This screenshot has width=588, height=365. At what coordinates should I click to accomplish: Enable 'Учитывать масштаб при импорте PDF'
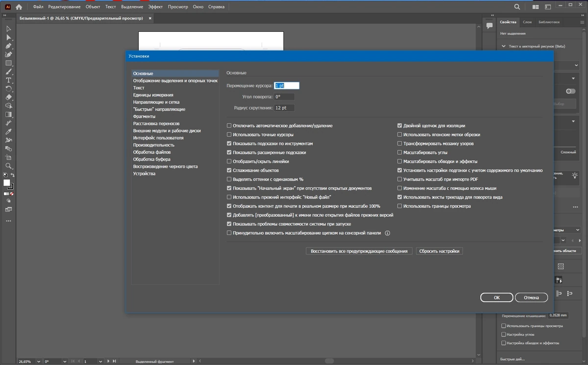399,179
